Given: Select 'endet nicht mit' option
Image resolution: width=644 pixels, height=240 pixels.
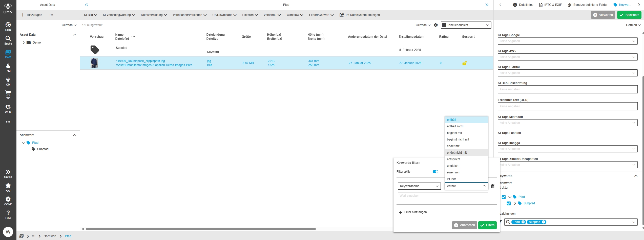Looking at the screenshot, I should [x=457, y=153].
